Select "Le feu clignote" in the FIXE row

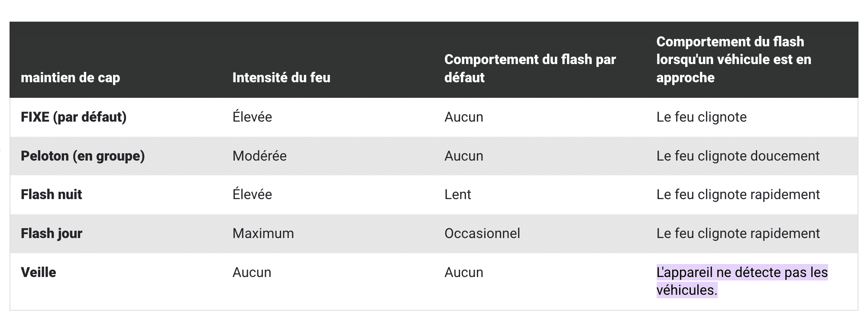click(701, 117)
